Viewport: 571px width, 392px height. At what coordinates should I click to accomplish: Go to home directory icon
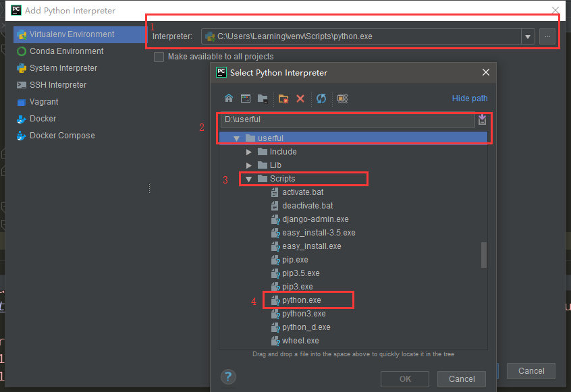tap(229, 99)
